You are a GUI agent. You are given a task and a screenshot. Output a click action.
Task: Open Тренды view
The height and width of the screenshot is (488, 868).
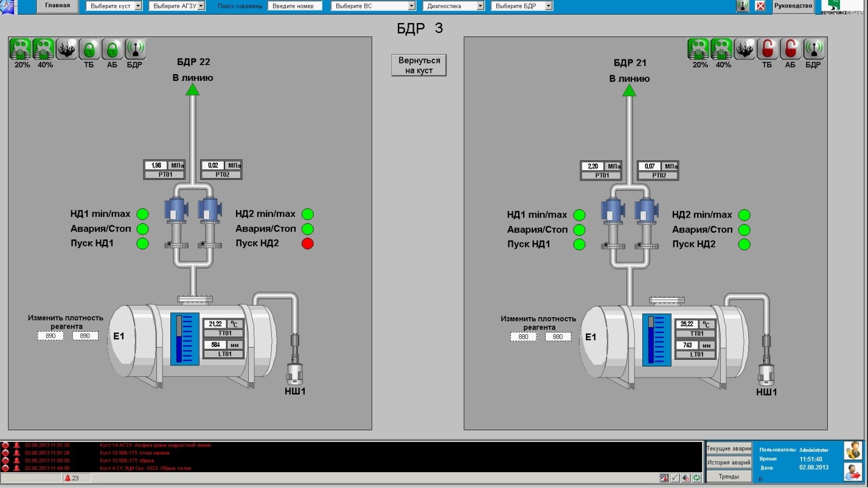click(729, 476)
